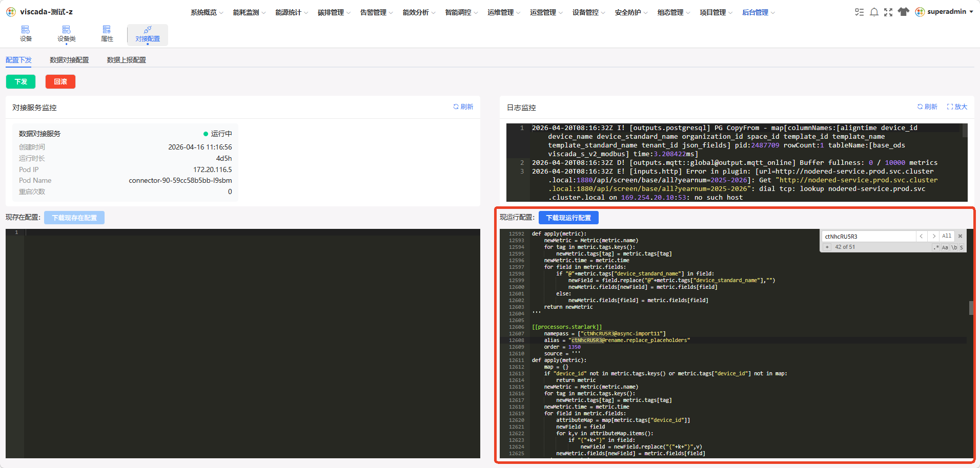980x468 pixels.
Task: Click the search input with ctNhcRU5R3
Action: (869, 236)
